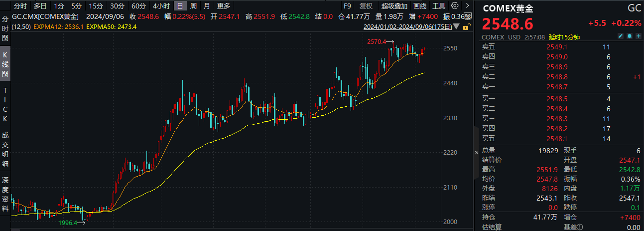The width and height of the screenshot is (644, 231).
Task: Click the right arrow after settings gear
Action: tap(467, 6)
